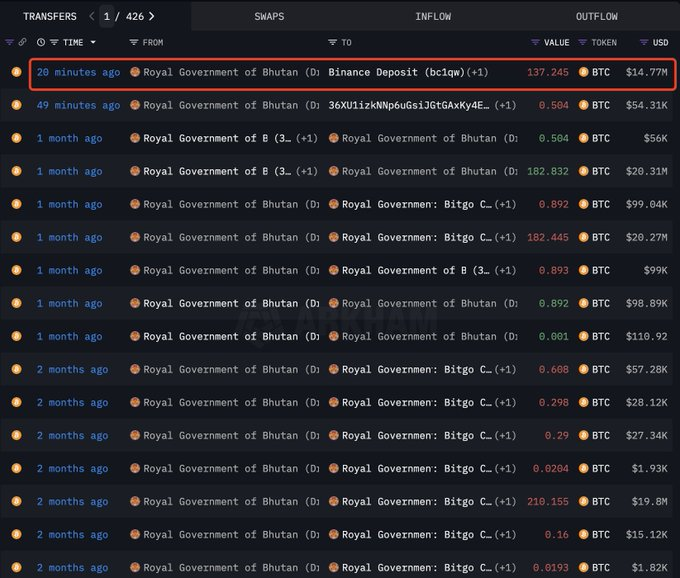Click the link chain icon in header
Image resolution: width=680 pixels, height=578 pixels.
(22, 42)
